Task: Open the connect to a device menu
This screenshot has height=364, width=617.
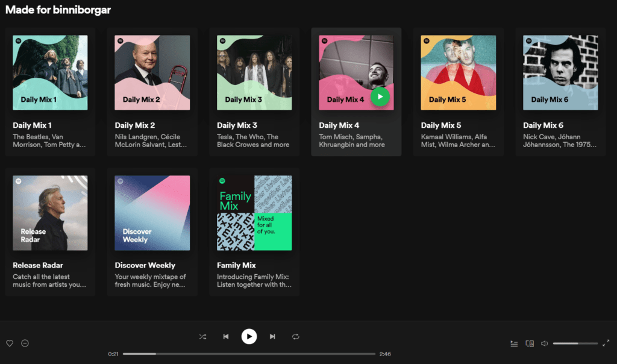Action: (x=530, y=344)
